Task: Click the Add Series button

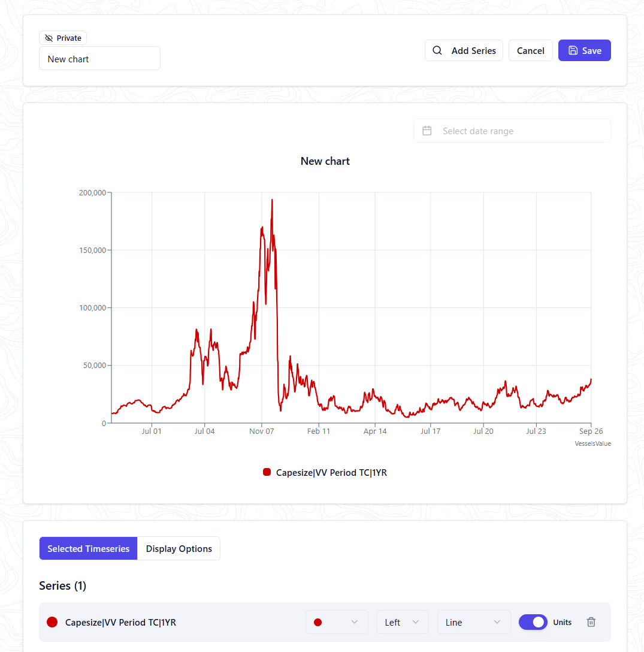Action: (464, 50)
